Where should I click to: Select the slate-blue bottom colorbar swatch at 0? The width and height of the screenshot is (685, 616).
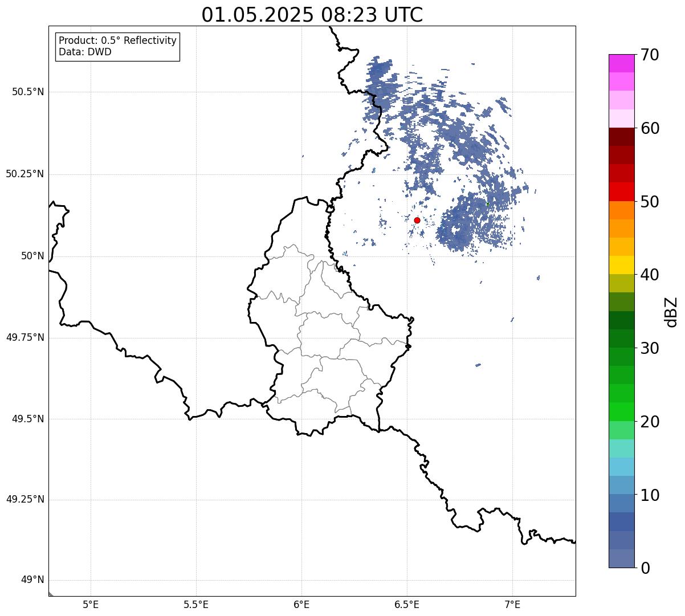(x=621, y=558)
